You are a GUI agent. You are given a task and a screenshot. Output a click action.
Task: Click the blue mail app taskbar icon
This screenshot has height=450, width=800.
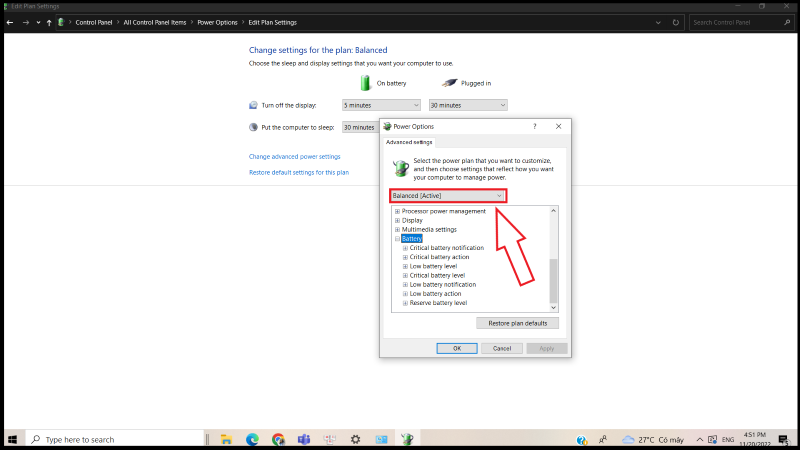click(x=381, y=439)
